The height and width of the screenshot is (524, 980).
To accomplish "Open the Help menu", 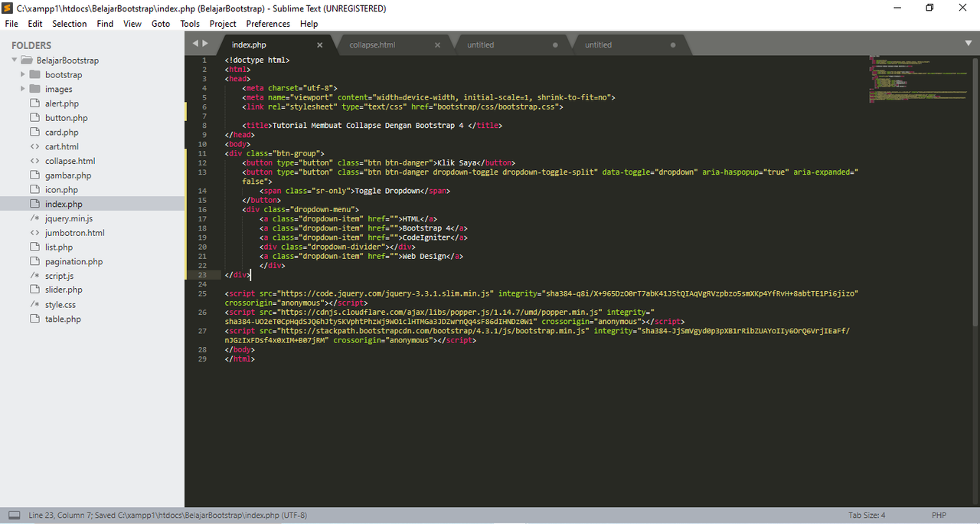I will pos(309,24).
